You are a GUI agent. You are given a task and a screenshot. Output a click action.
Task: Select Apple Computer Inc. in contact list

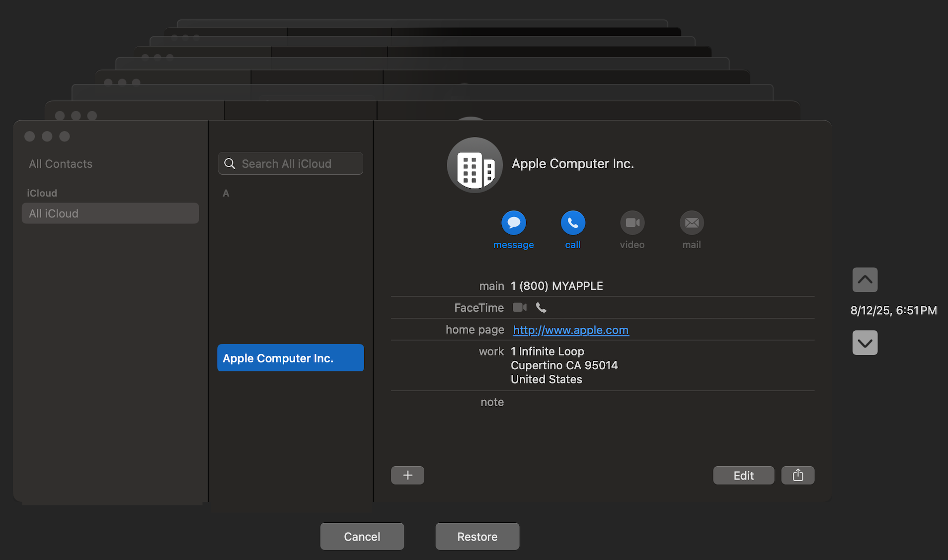coord(291,358)
